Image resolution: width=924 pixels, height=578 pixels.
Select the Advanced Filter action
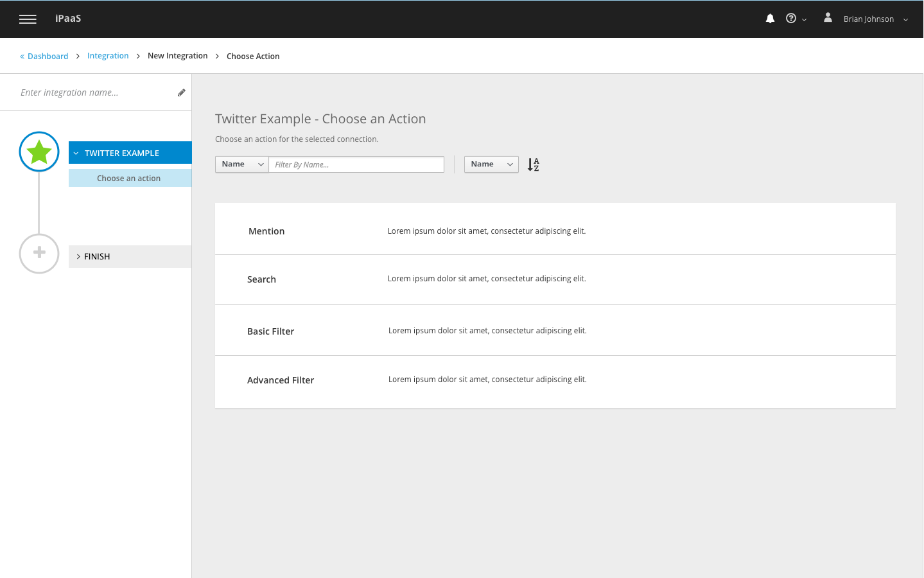click(555, 382)
